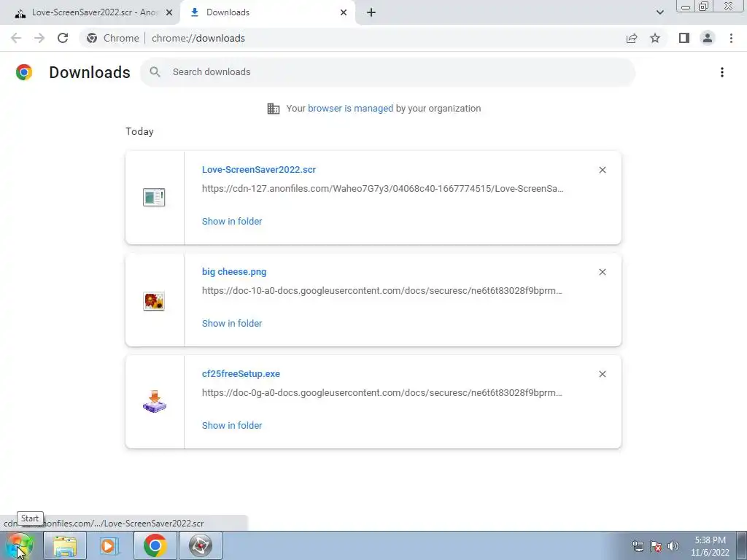Remove Love-ScreenSaver2022.scr from the list

coord(603,170)
